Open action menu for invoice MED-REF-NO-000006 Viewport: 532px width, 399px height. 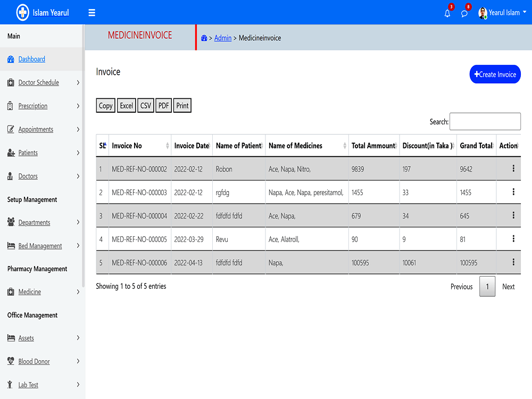point(513,262)
